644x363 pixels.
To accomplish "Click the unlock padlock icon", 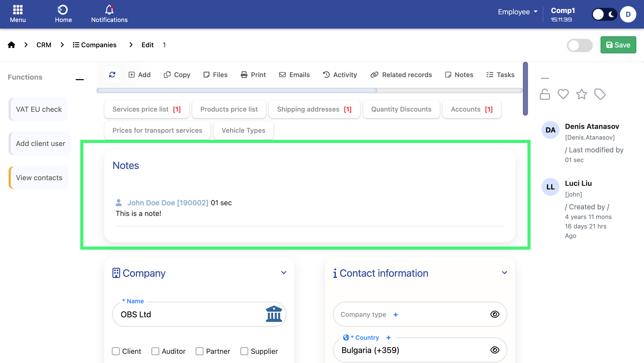I will 545,94.
